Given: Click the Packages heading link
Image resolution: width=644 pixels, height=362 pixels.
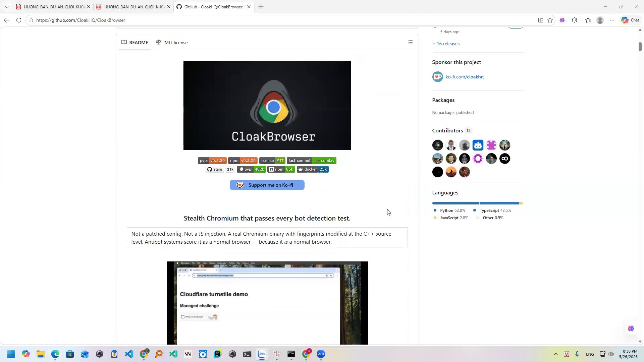Looking at the screenshot, I should (443, 100).
